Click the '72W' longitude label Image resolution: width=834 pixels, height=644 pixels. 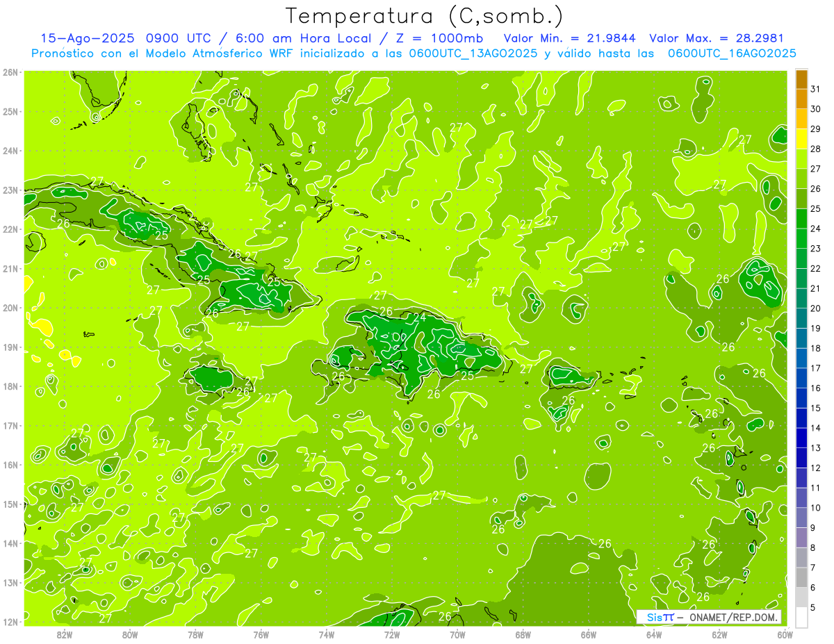pos(392,634)
